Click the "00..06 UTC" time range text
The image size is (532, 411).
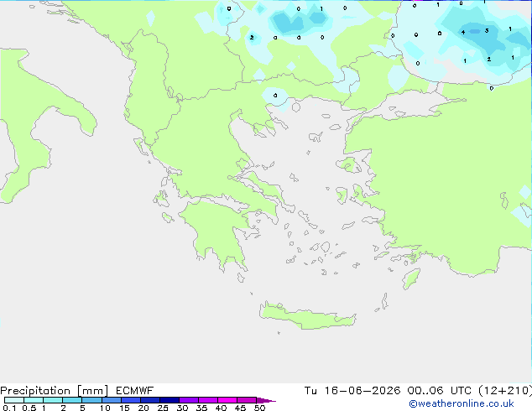440,391
